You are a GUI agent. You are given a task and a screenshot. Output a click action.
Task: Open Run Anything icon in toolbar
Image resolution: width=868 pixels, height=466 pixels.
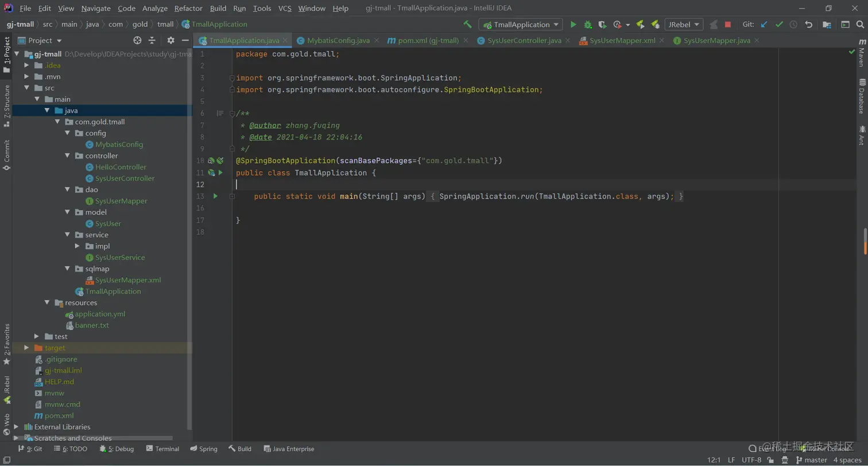click(846, 25)
